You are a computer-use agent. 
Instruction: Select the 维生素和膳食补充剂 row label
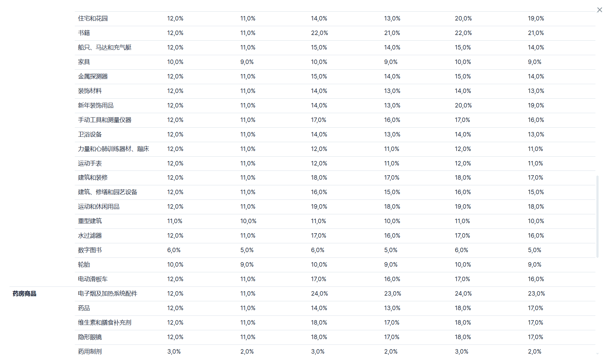(104, 323)
